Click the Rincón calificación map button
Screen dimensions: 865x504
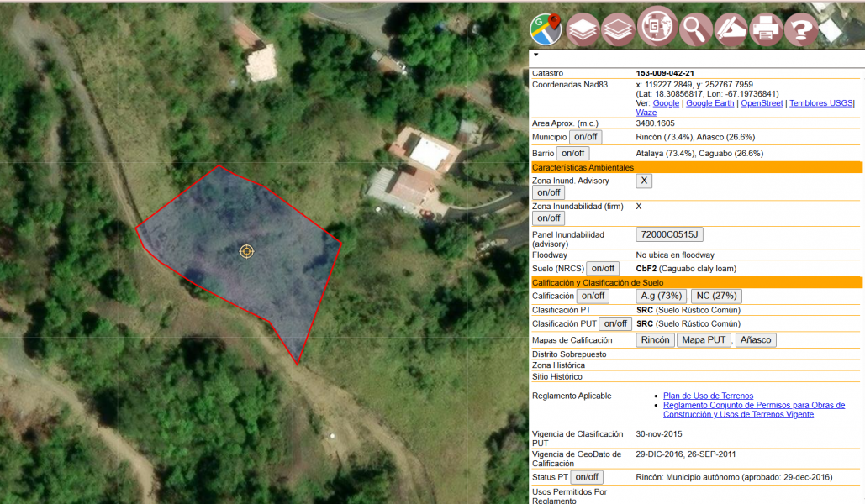[655, 340]
